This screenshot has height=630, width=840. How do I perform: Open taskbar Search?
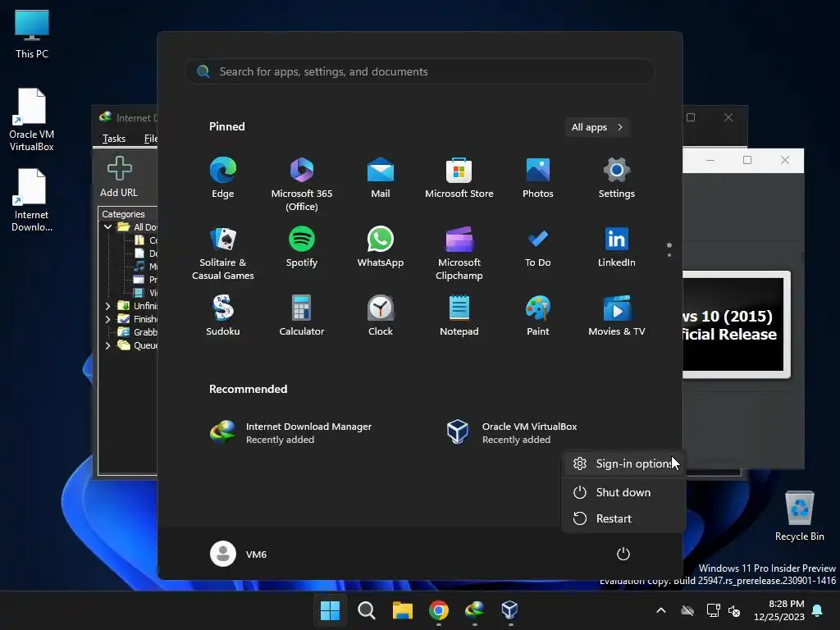pos(367,610)
